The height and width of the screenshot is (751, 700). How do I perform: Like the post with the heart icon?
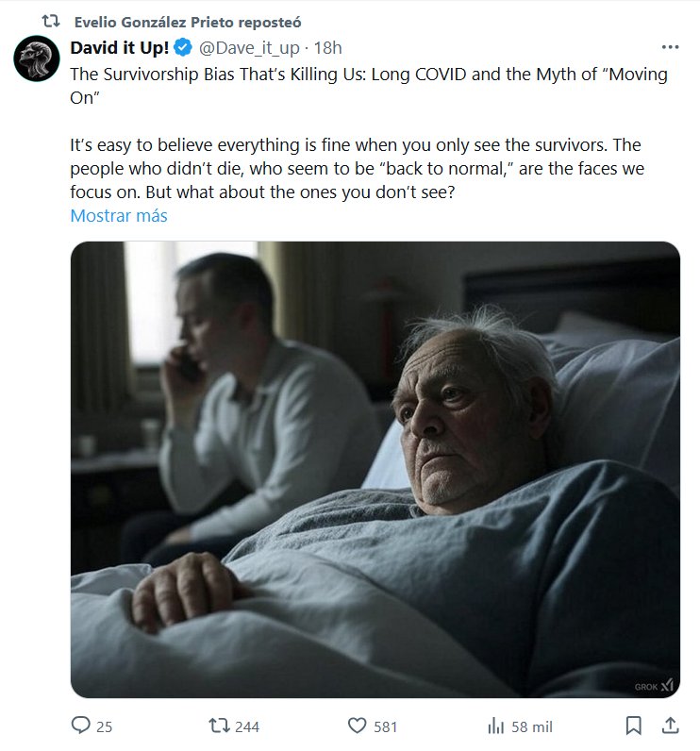[x=357, y=726]
